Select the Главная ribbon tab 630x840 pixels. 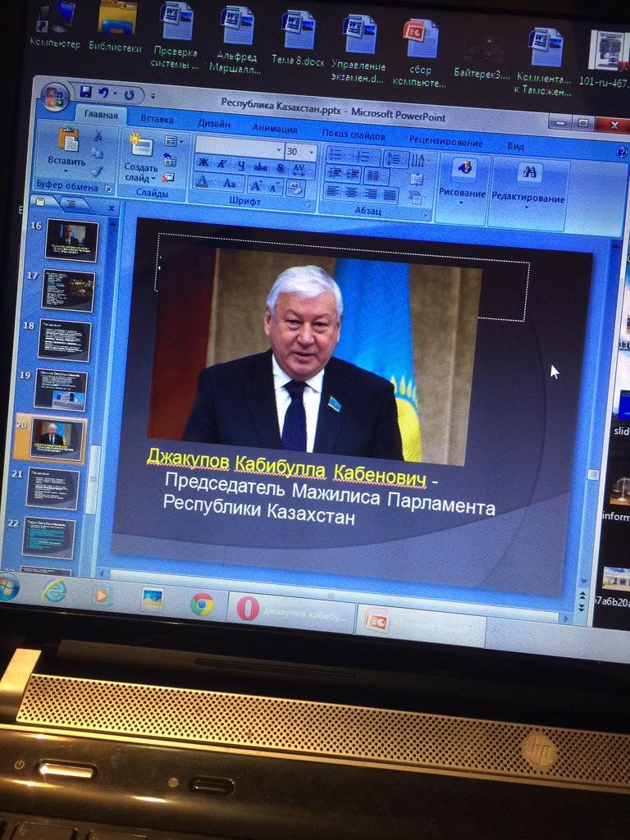tap(100, 115)
